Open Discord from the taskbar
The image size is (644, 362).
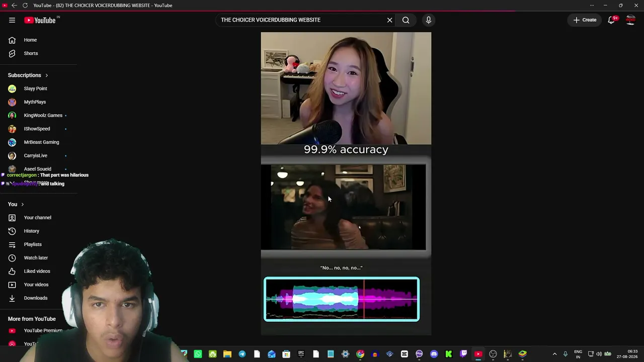434,354
